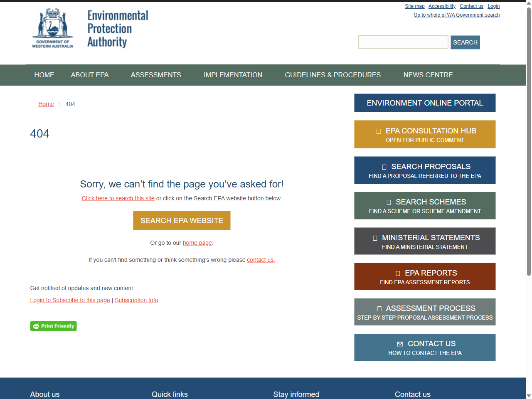
Task: Click the '404' breadcrumb text
Action: pos(70,104)
